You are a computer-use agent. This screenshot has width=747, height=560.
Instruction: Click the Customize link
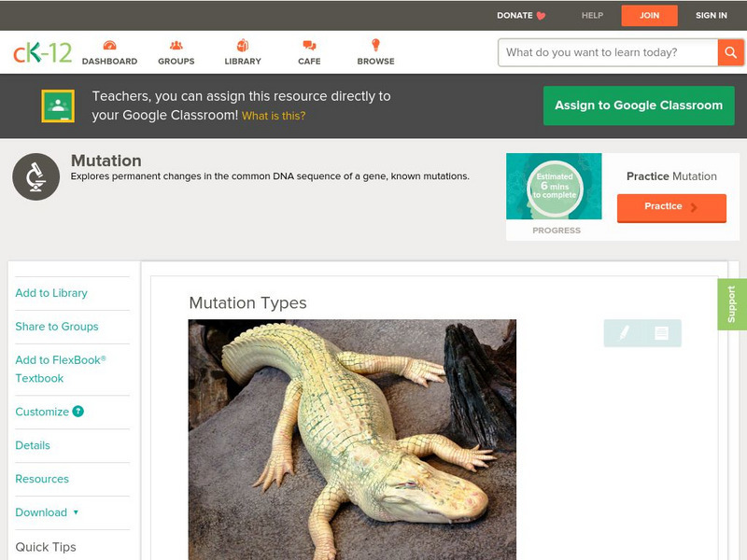click(x=42, y=412)
